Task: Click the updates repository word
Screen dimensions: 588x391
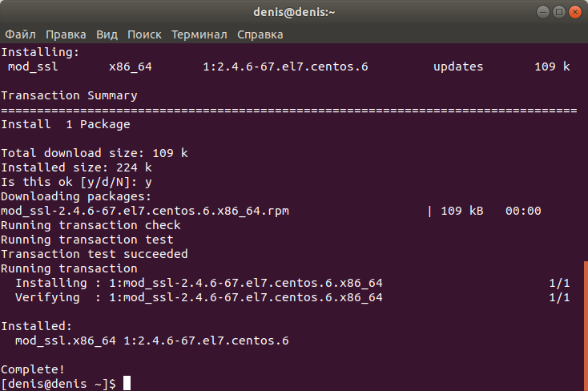Action: 458,67
